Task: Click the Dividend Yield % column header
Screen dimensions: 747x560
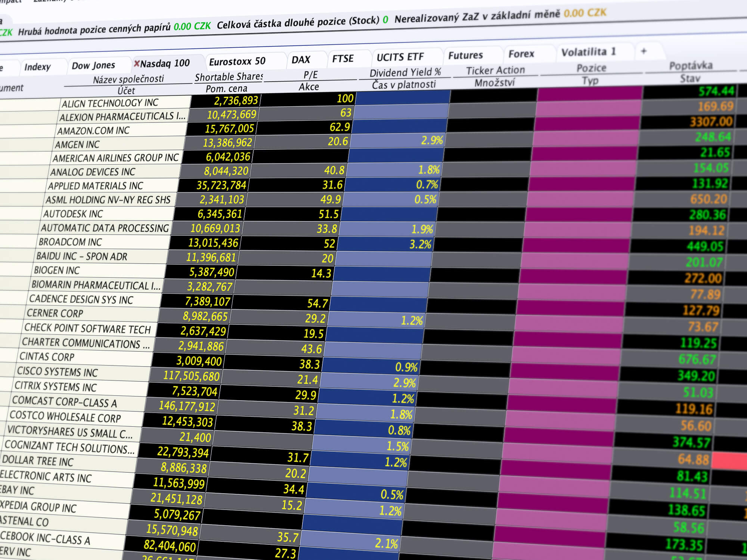Action: click(405, 72)
